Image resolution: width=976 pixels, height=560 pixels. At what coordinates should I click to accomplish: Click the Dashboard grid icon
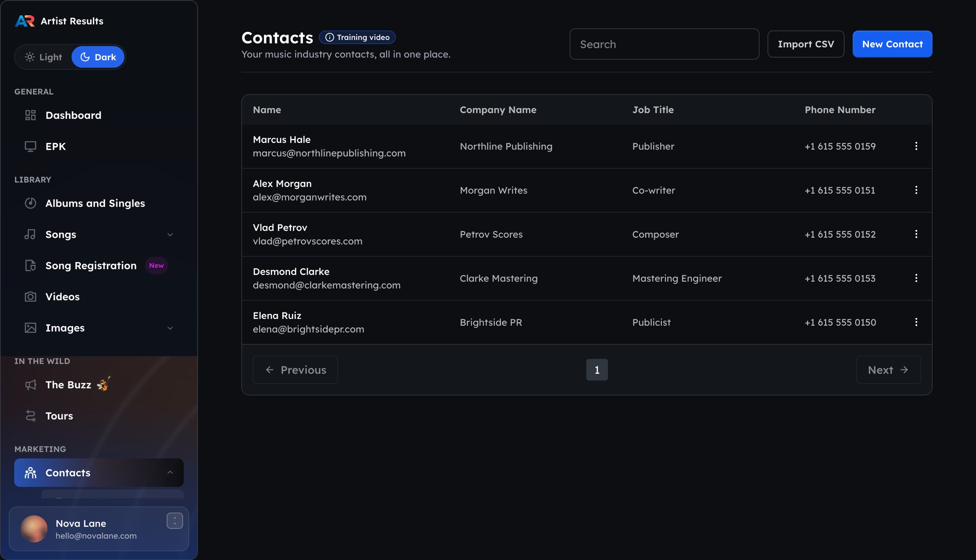(x=30, y=115)
